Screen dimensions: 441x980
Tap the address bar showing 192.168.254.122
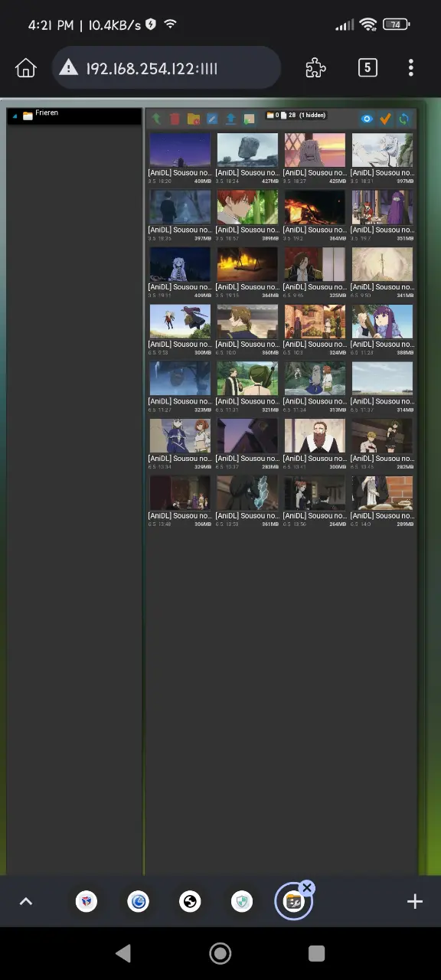(x=166, y=68)
